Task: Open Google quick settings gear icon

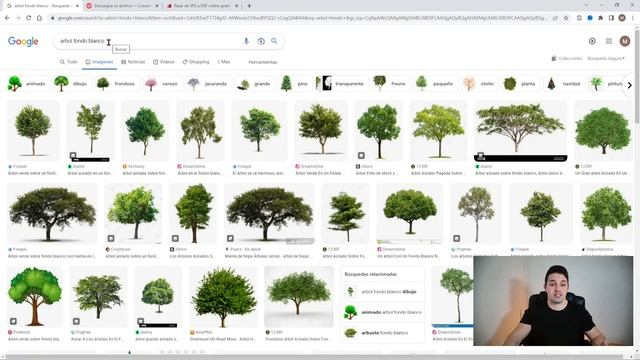Action: (x=592, y=41)
